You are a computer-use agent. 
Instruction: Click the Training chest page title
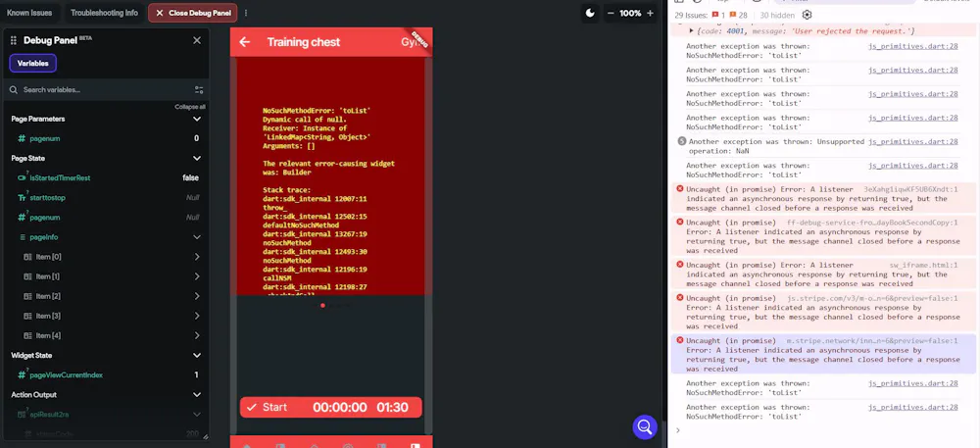(303, 42)
